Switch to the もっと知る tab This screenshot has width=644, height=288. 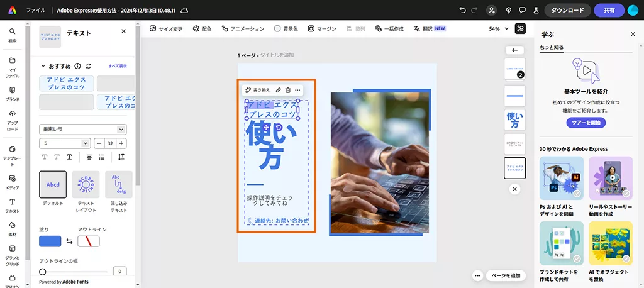click(x=552, y=48)
